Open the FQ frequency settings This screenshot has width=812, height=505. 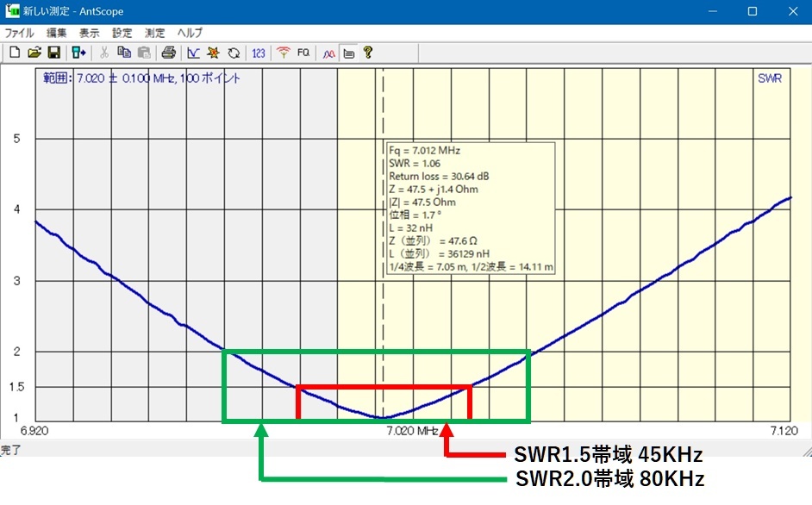(303, 53)
